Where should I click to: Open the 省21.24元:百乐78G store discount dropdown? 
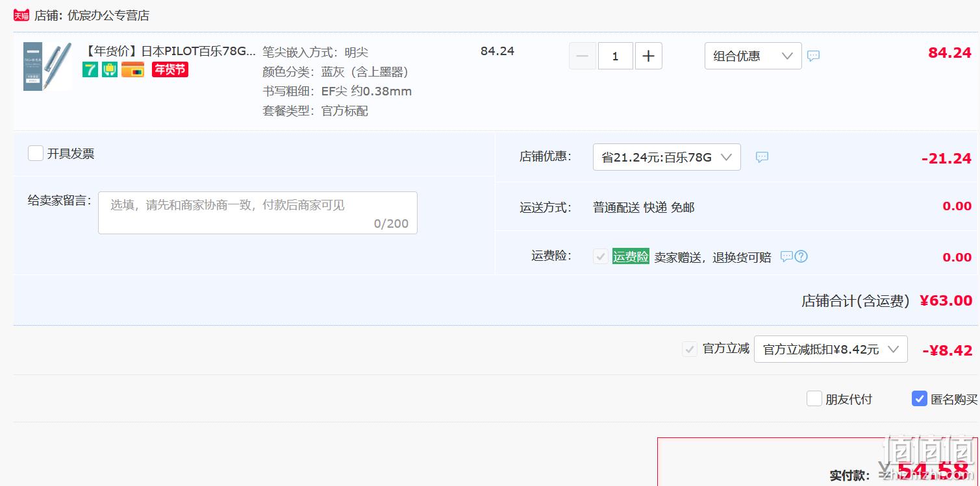pos(667,157)
